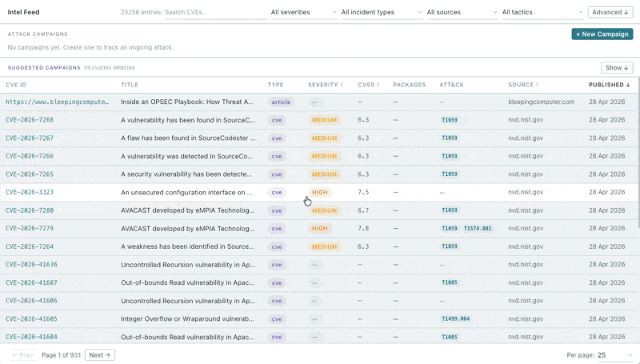This screenshot has width=640, height=364.
Task: Click the Suggested Campaigns label
Action: (x=44, y=68)
